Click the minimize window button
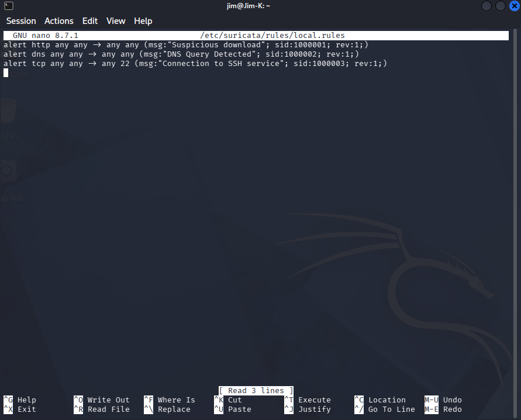 486,6
